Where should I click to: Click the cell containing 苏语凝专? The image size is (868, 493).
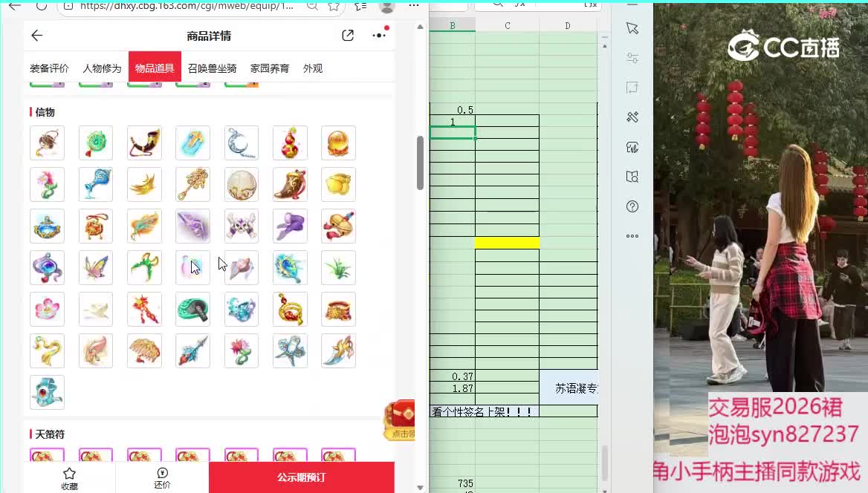coord(569,388)
